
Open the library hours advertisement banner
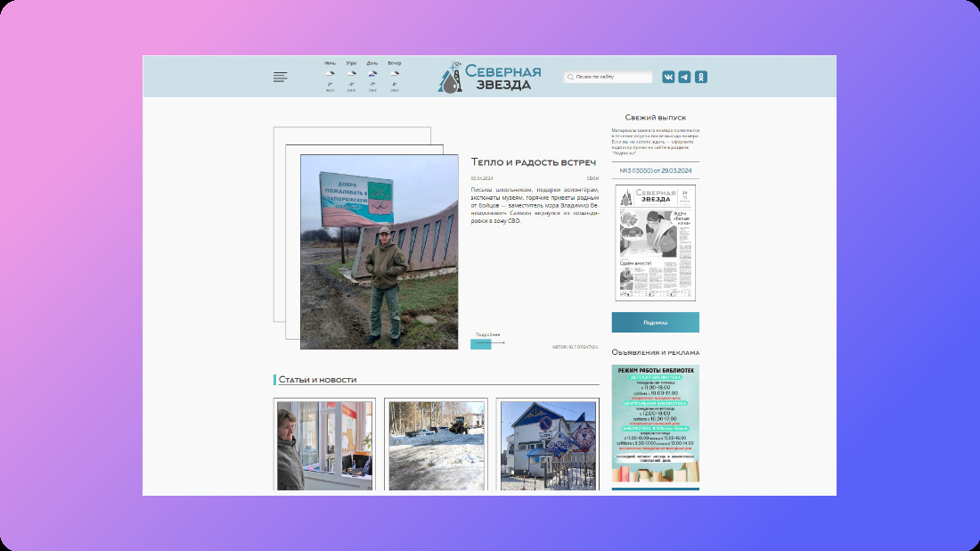[x=655, y=423]
